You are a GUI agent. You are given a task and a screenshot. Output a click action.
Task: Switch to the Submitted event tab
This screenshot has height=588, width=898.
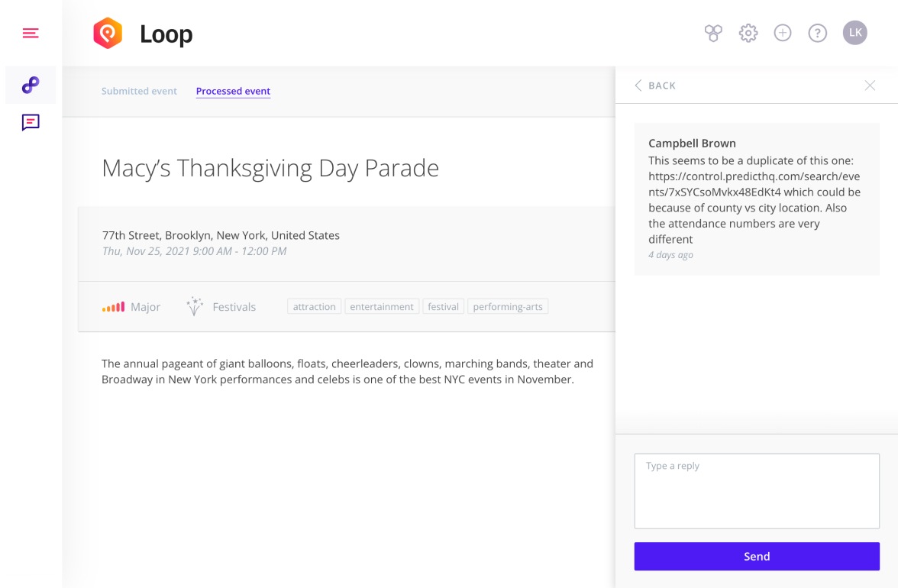(139, 91)
